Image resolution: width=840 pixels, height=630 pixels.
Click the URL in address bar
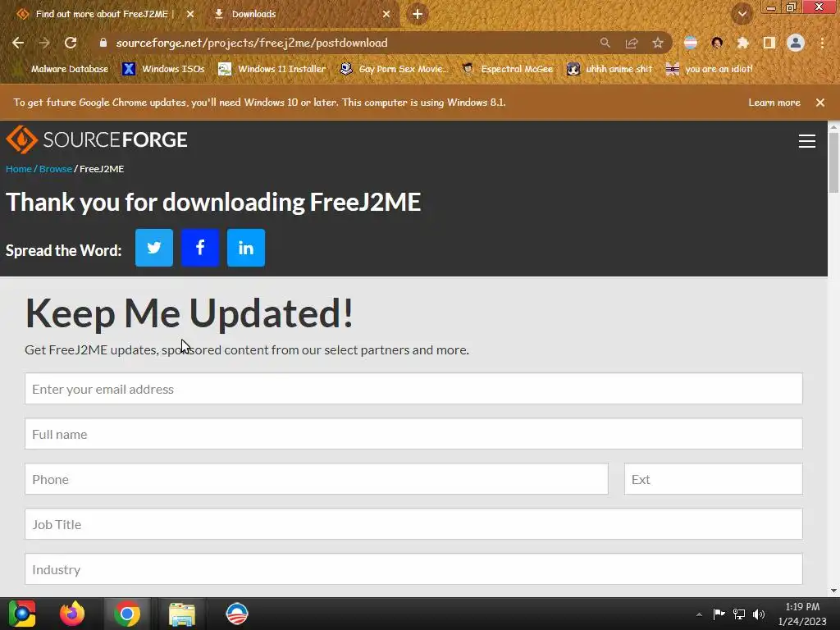pos(252,43)
